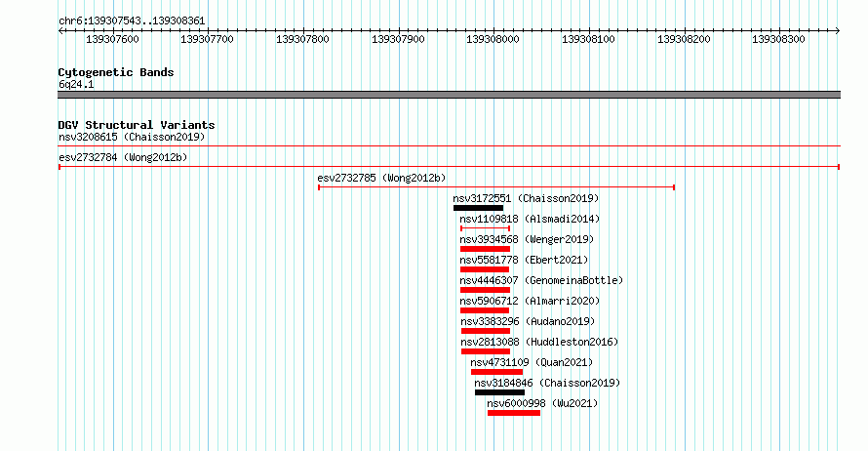Click the left arrowhead of the ruler

(60, 31)
